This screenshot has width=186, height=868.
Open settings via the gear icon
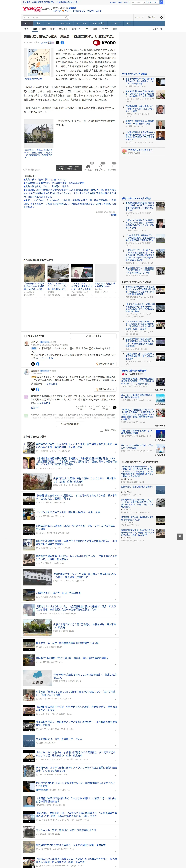click(161, 18)
